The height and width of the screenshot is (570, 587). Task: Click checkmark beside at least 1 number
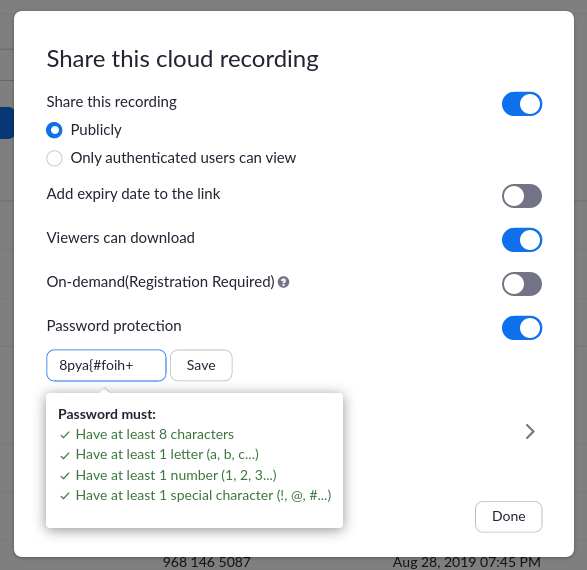[65, 476]
